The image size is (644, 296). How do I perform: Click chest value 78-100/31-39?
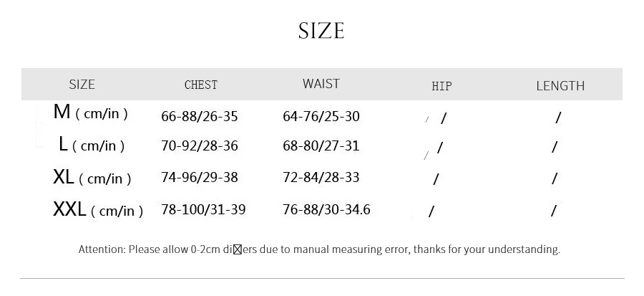tap(203, 210)
